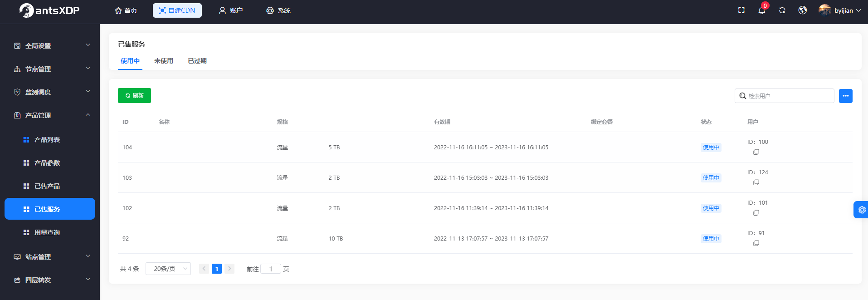
Task: Expand 节点管理 sidebar group
Action: tap(50, 69)
